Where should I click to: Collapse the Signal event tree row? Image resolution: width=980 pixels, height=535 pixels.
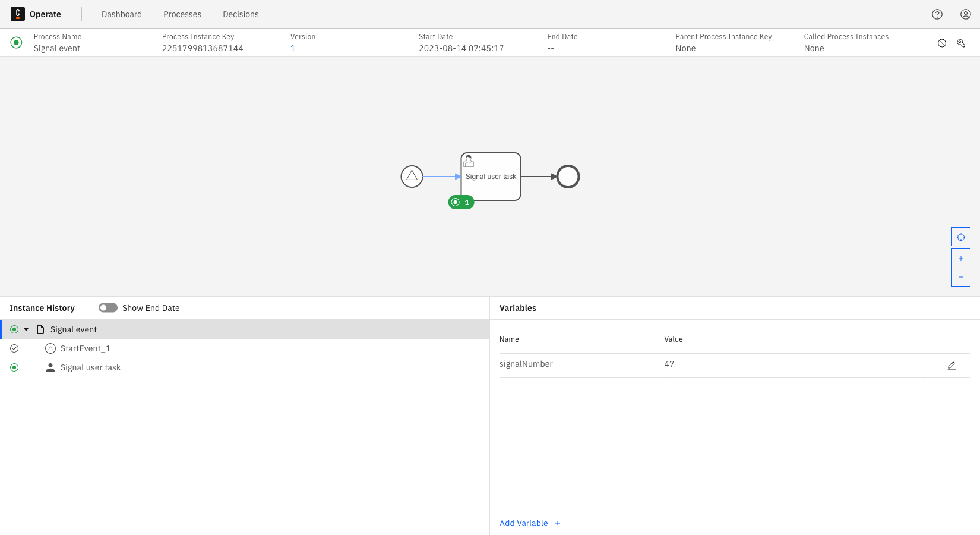pos(26,329)
